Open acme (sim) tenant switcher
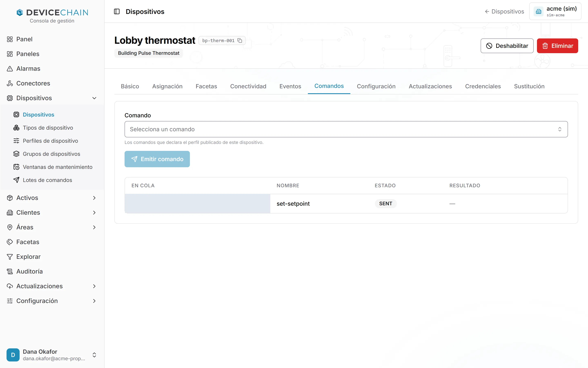The image size is (588, 368). [555, 11]
